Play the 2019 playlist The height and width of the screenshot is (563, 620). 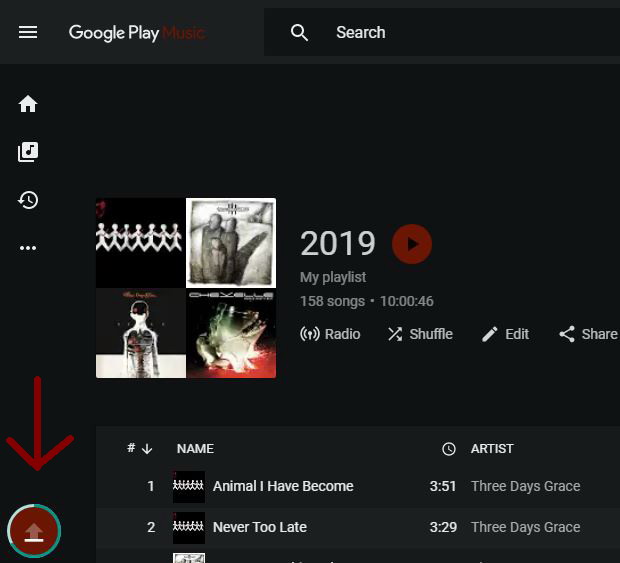point(412,244)
